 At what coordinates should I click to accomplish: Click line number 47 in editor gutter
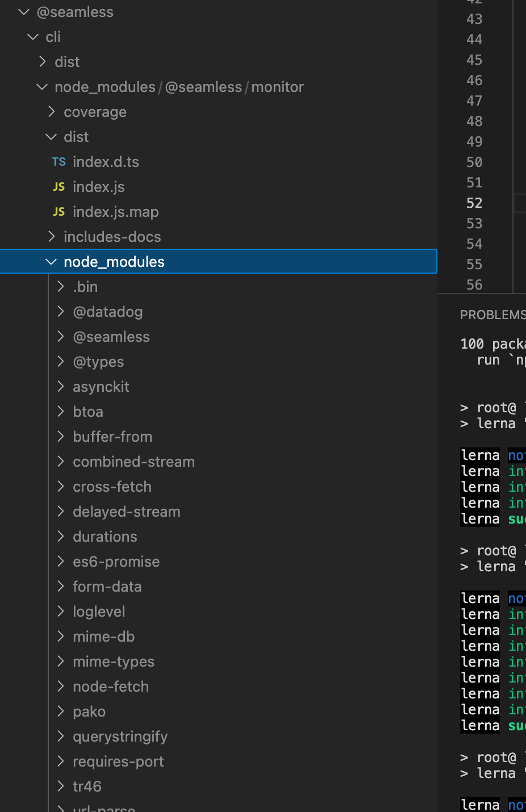click(474, 101)
